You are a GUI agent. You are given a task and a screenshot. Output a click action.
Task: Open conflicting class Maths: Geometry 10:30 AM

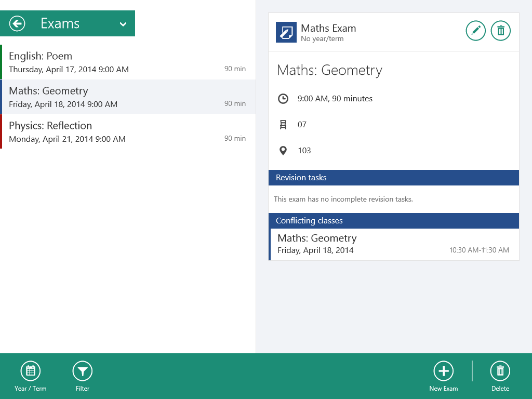coord(393,244)
